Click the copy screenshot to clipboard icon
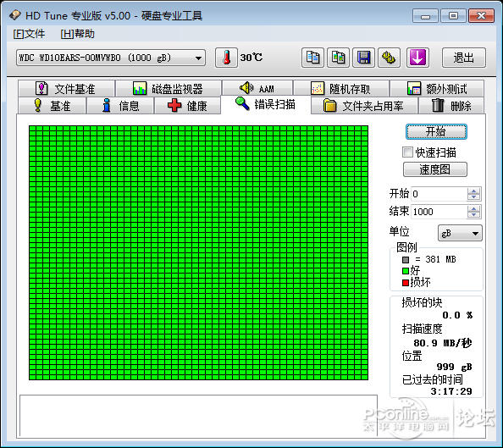Viewport: 503px width, 448px height. pyautogui.click(x=338, y=58)
